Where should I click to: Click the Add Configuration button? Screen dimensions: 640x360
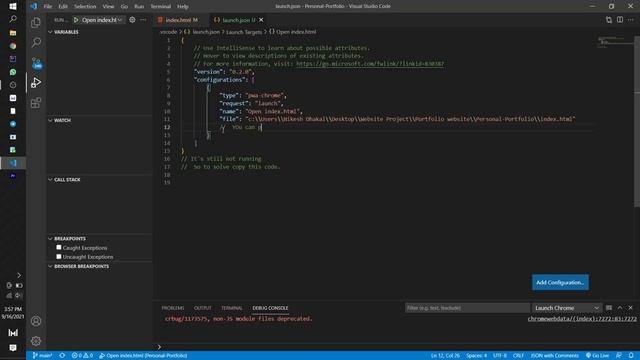click(x=560, y=282)
